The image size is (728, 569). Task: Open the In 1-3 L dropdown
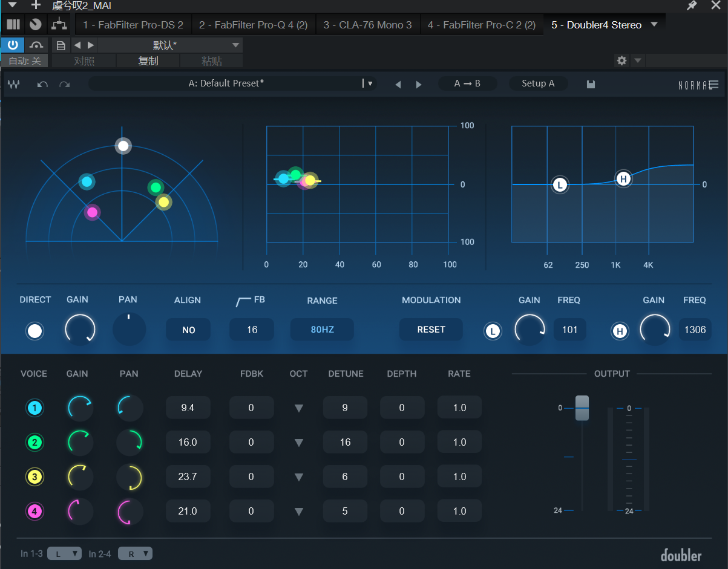tap(64, 553)
